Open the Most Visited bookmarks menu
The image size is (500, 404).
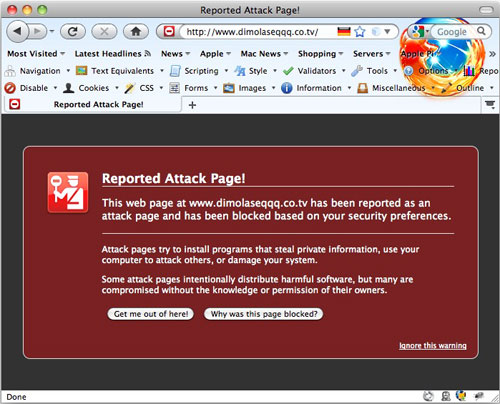[36, 54]
